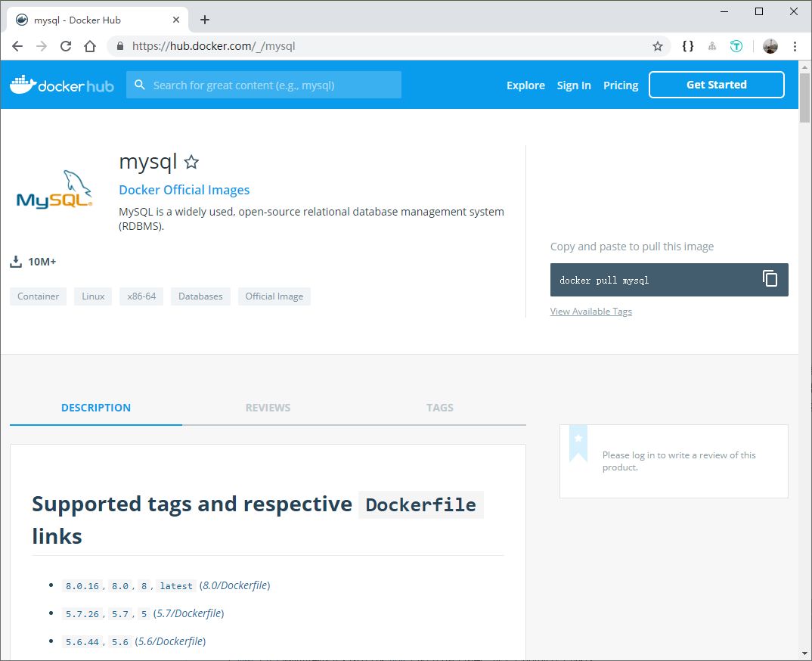Click the grey tree extension icon
This screenshot has width=812, height=661.
(x=712, y=46)
